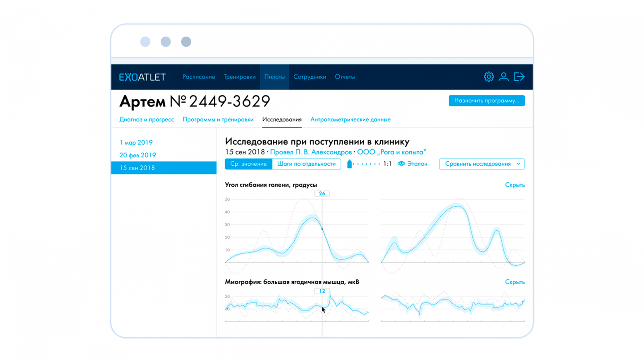The width and height of the screenshot is (644, 362).
Task: Select the Ср. значение view mode
Action: (248, 164)
